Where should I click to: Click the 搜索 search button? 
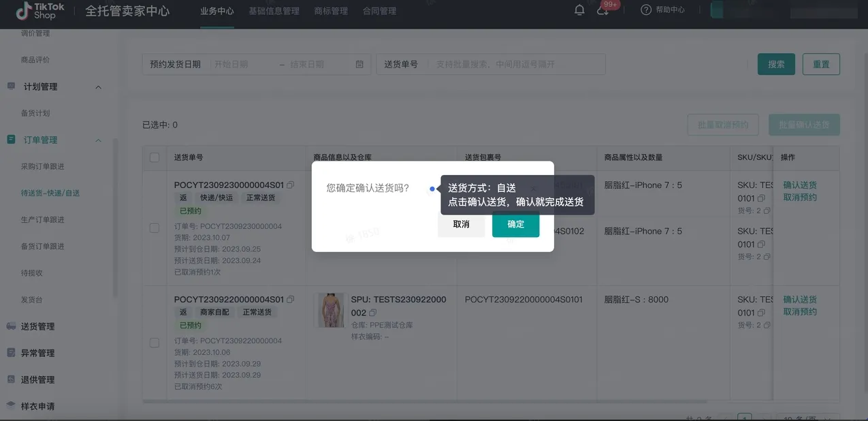776,64
